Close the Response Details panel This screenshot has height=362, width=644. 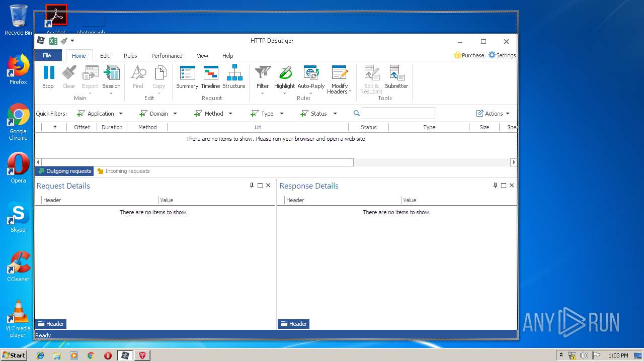(512, 186)
